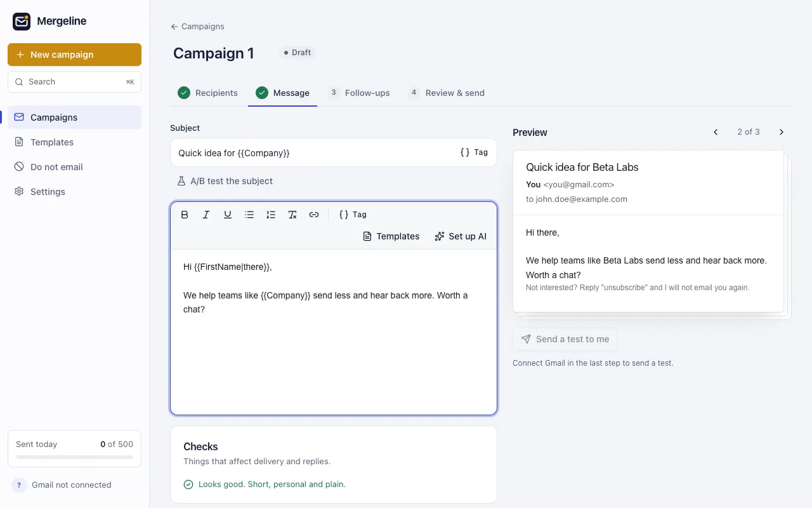Screen dimensions: 812x508
Task: Open Campaigns in the sidebar
Action: 74,117
